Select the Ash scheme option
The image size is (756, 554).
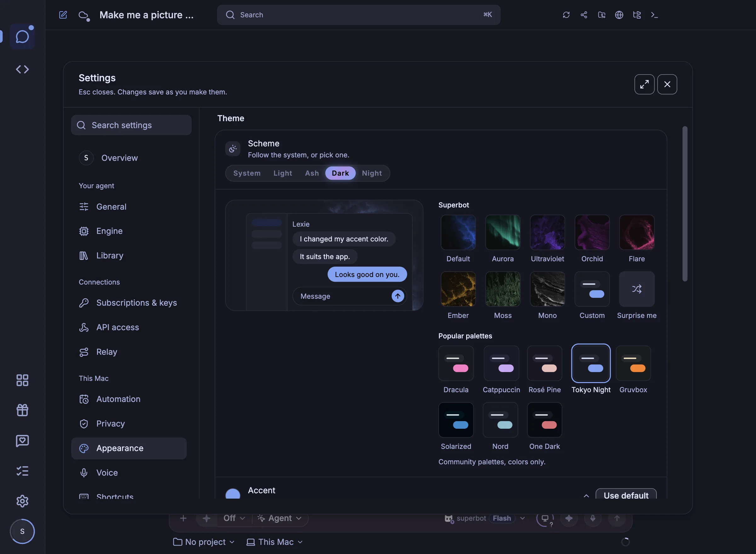point(312,173)
